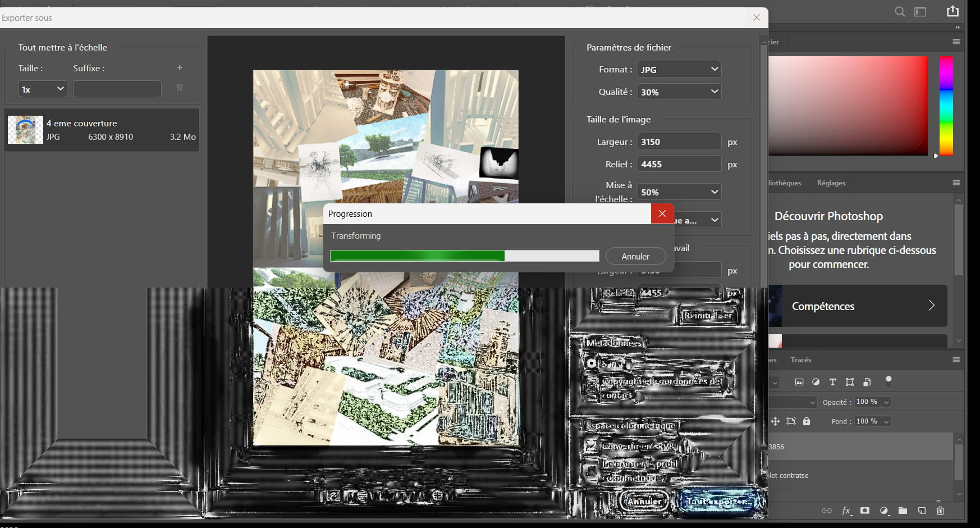Click the layer effects fx icon
This screenshot has height=528, width=980.
846,511
